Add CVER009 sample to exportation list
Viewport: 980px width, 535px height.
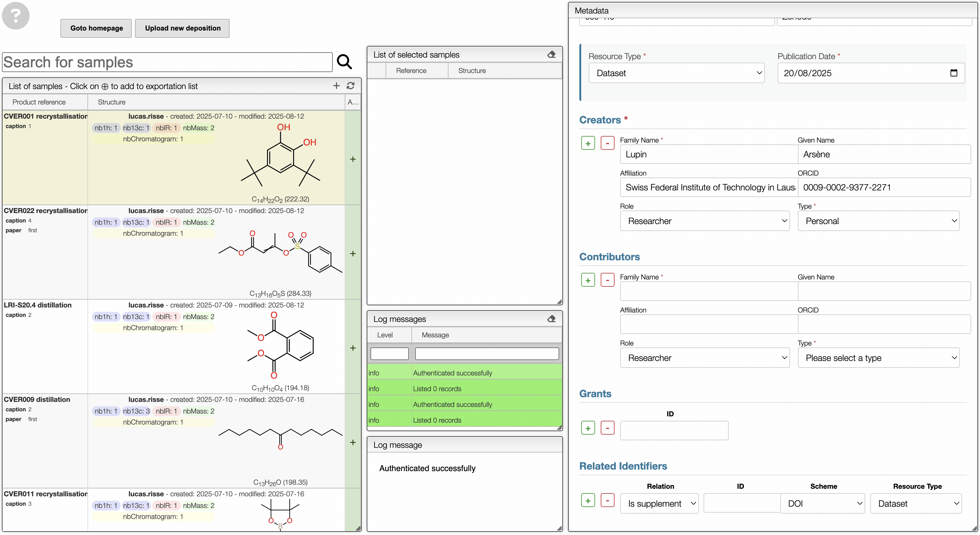[353, 442]
